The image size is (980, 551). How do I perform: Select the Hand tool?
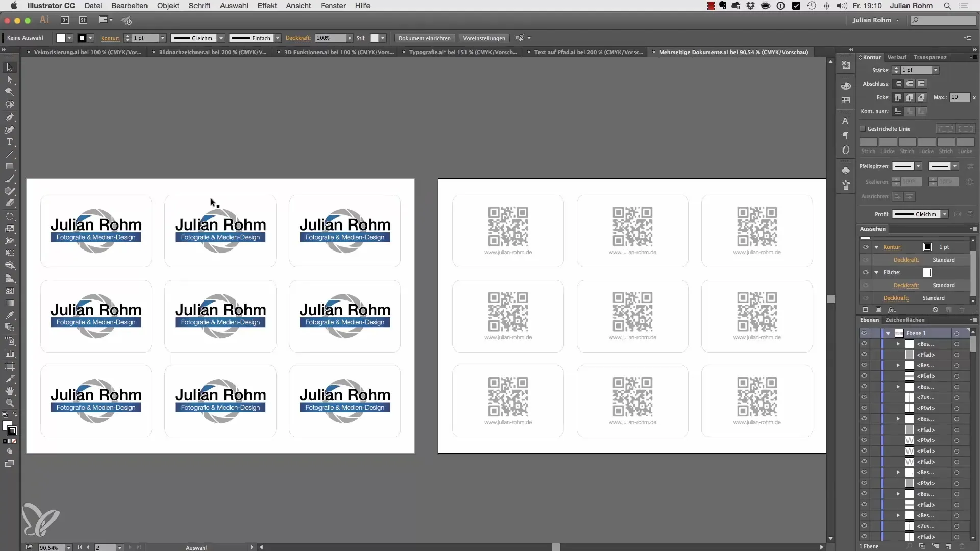click(9, 391)
